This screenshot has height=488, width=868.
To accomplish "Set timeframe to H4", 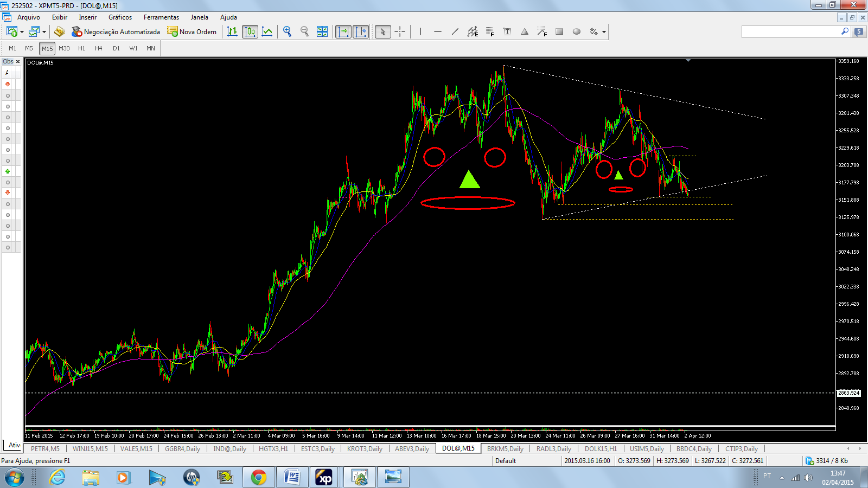I will (x=98, y=48).
